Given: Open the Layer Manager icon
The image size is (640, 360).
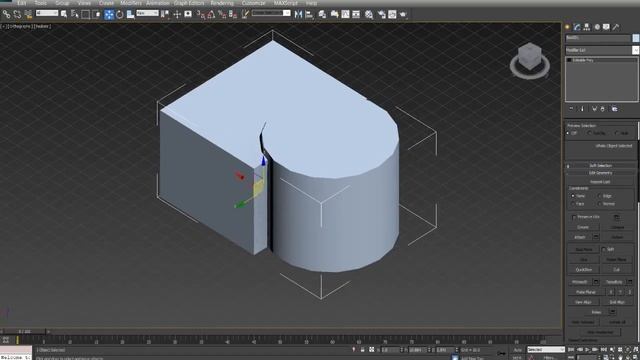Looking at the screenshot, I should coord(322,14).
